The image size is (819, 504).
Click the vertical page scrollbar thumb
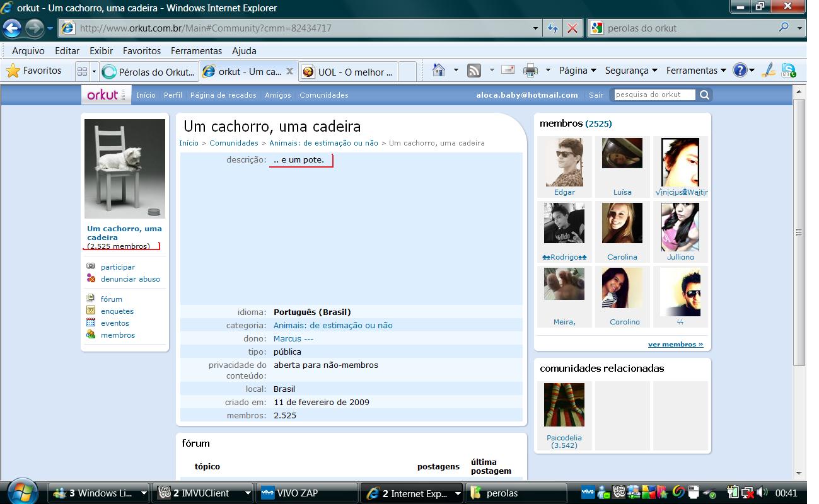(799, 232)
